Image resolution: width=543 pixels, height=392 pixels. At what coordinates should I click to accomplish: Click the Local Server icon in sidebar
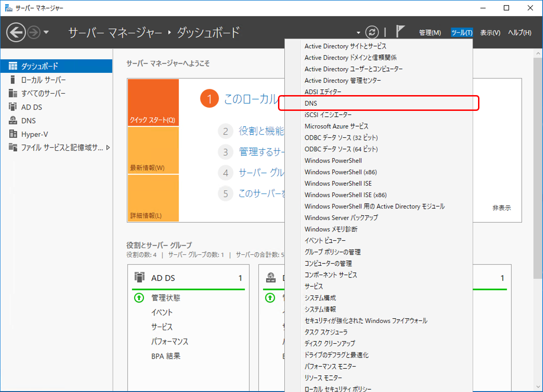pyautogui.click(x=13, y=80)
